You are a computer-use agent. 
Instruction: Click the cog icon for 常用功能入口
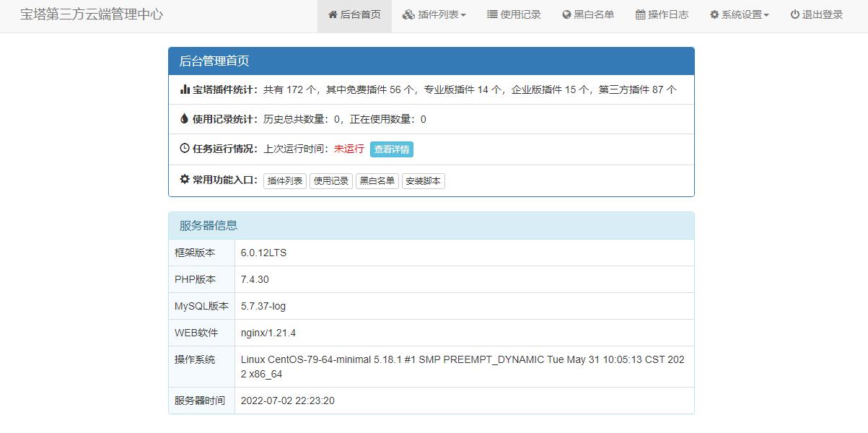click(x=185, y=179)
